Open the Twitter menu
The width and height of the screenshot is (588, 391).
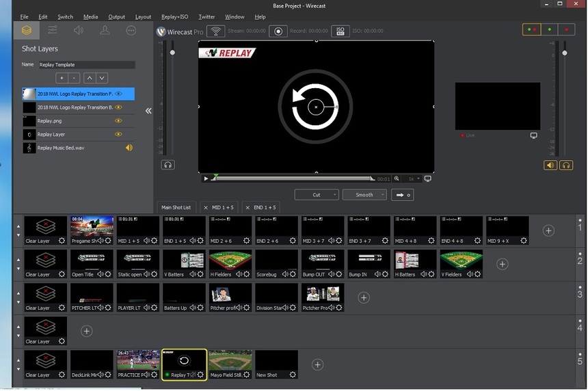(206, 17)
